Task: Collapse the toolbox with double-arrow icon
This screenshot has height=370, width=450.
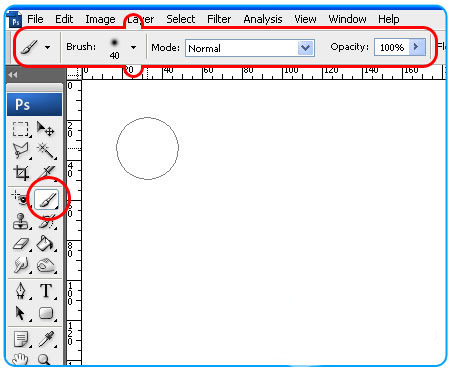Action: coord(13,75)
